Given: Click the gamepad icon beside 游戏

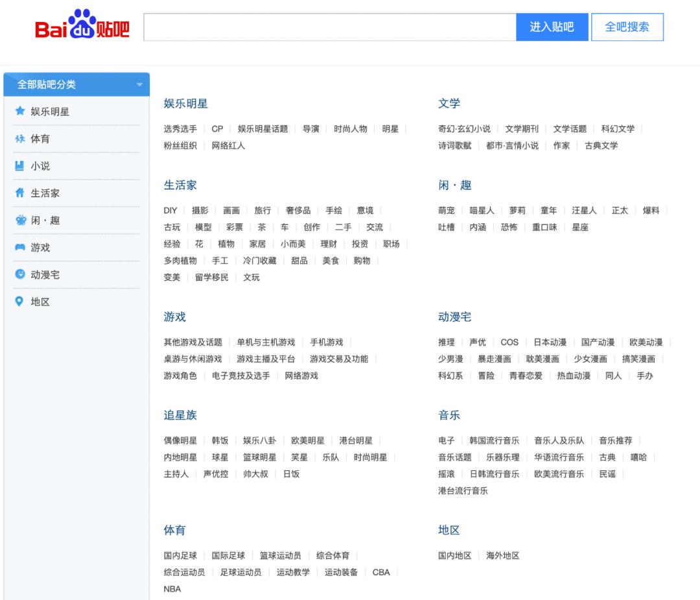Looking at the screenshot, I should 19,247.
